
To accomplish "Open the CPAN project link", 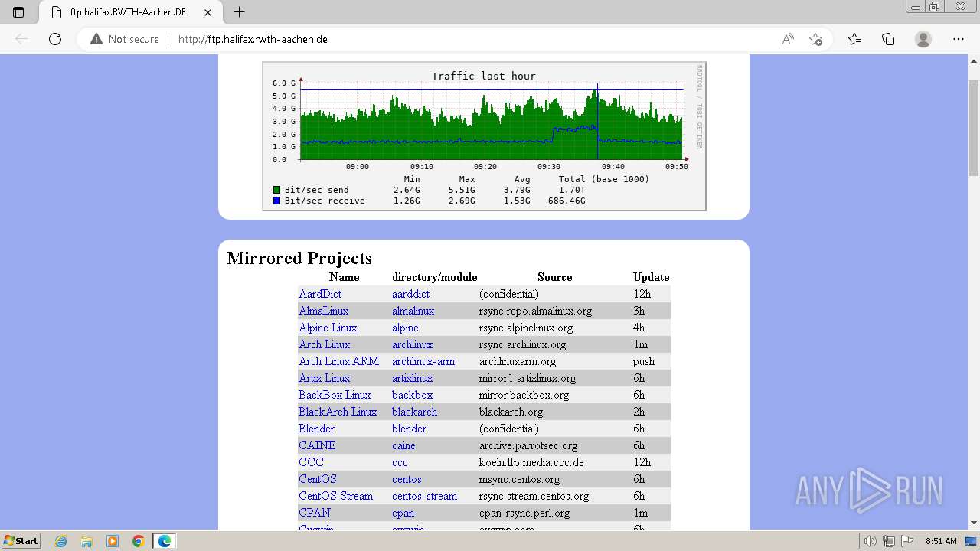I will click(x=315, y=513).
